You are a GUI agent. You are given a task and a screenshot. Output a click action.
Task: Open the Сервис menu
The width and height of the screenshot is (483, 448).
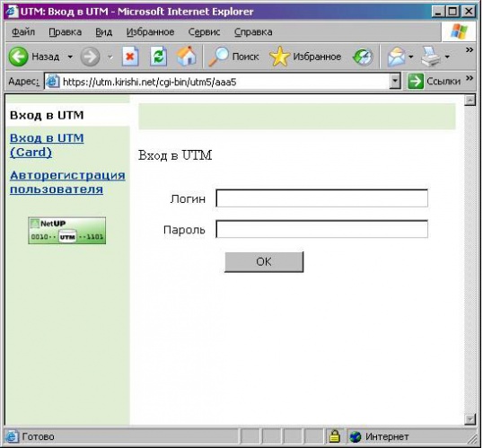[x=204, y=32]
